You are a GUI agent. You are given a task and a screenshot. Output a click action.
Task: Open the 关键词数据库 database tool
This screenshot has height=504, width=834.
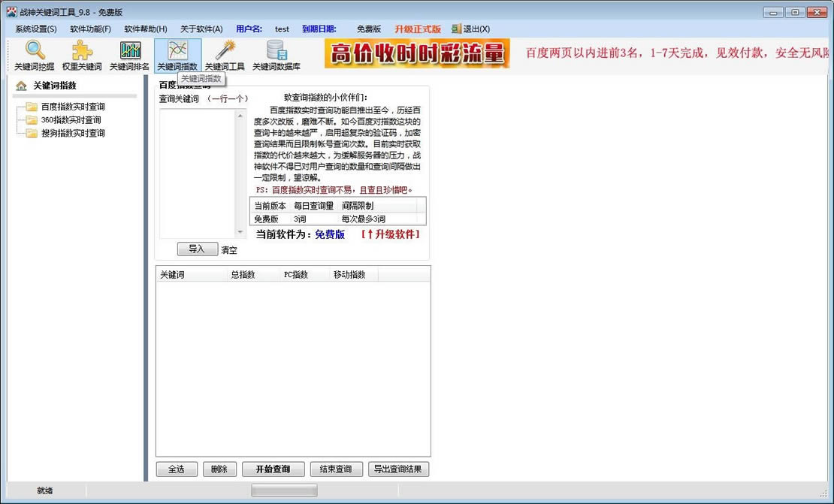click(x=276, y=56)
